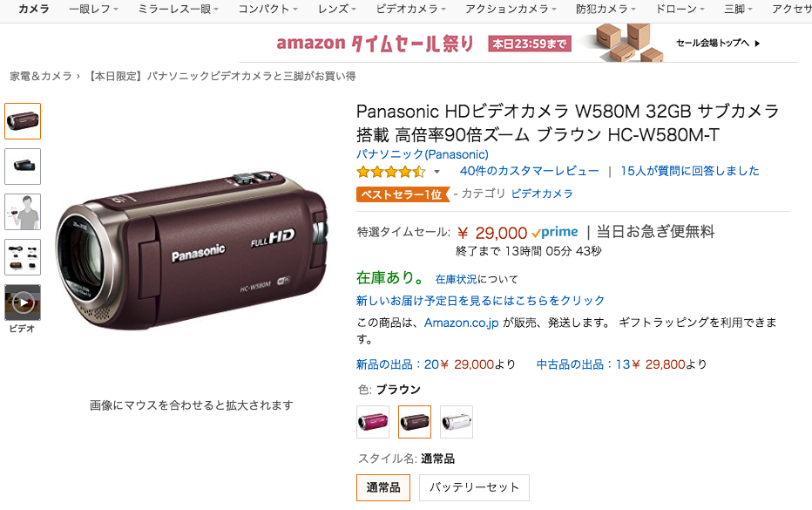Select the first camera side-view thumbnail
812x510 pixels.
coord(23,121)
